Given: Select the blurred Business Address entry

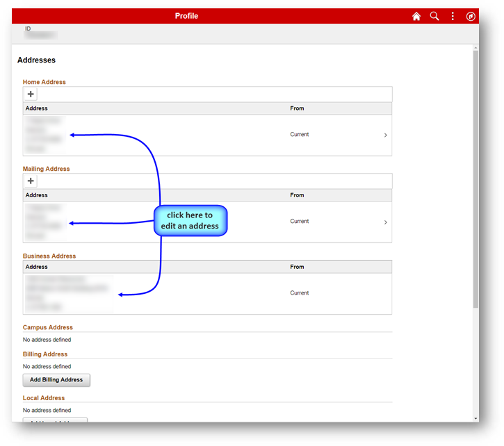Looking at the screenshot, I should click(69, 293).
